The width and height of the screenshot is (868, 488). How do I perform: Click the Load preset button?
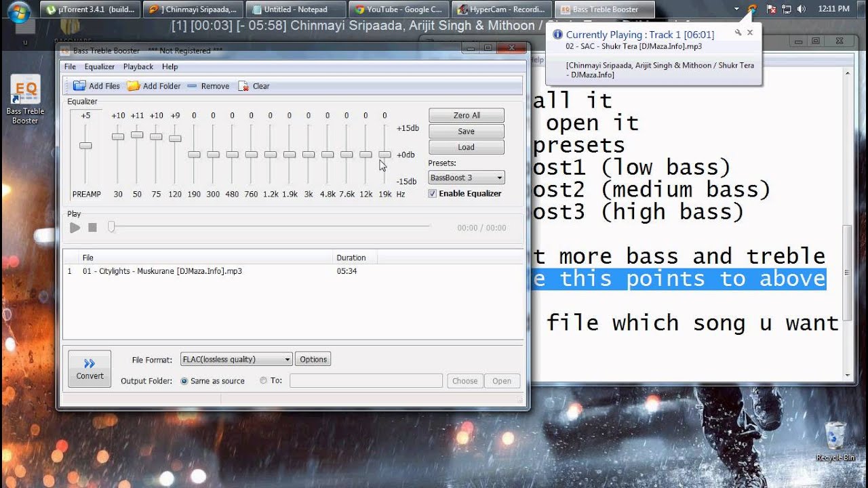[467, 147]
